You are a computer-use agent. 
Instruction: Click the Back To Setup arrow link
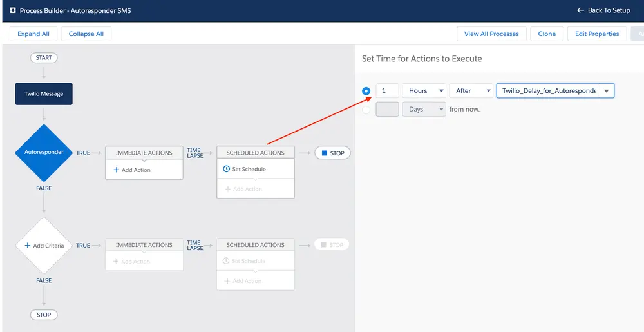pyautogui.click(x=603, y=10)
